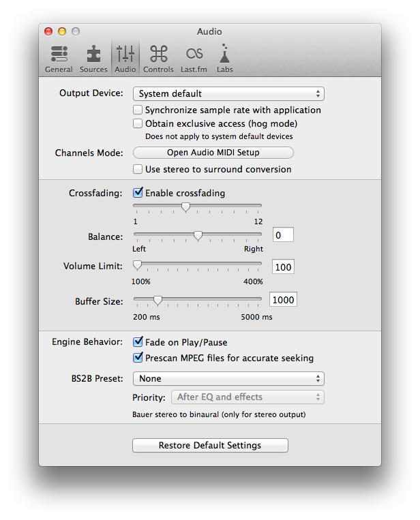Click the Buffer Size value field

pyautogui.click(x=283, y=300)
